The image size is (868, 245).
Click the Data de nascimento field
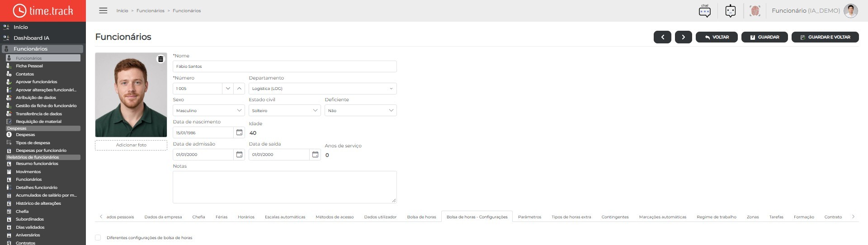[203, 132]
